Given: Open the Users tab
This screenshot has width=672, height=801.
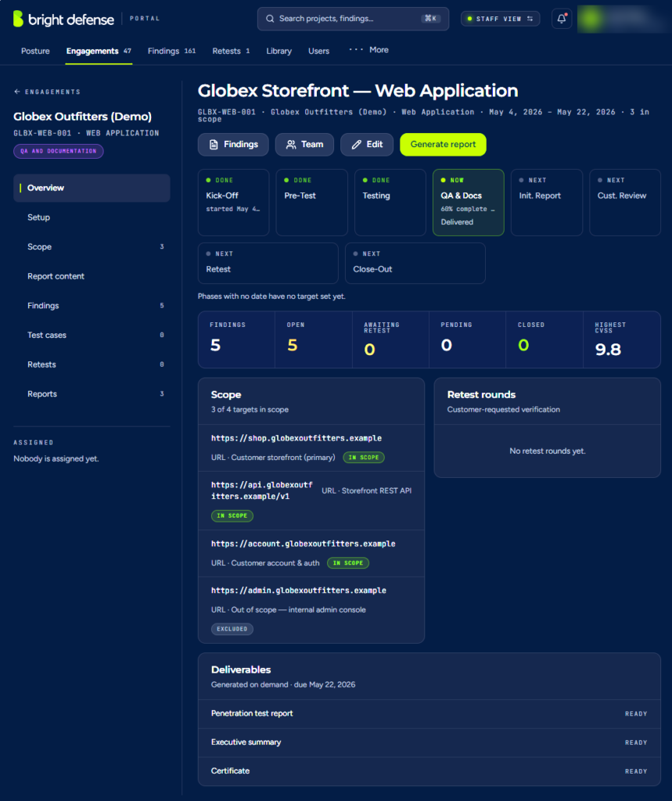Looking at the screenshot, I should click(319, 51).
